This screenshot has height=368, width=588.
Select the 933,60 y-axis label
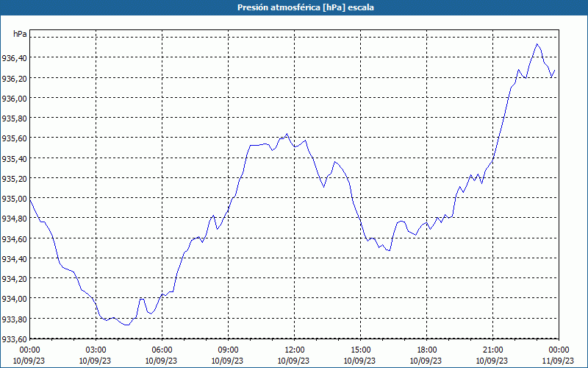point(14,339)
